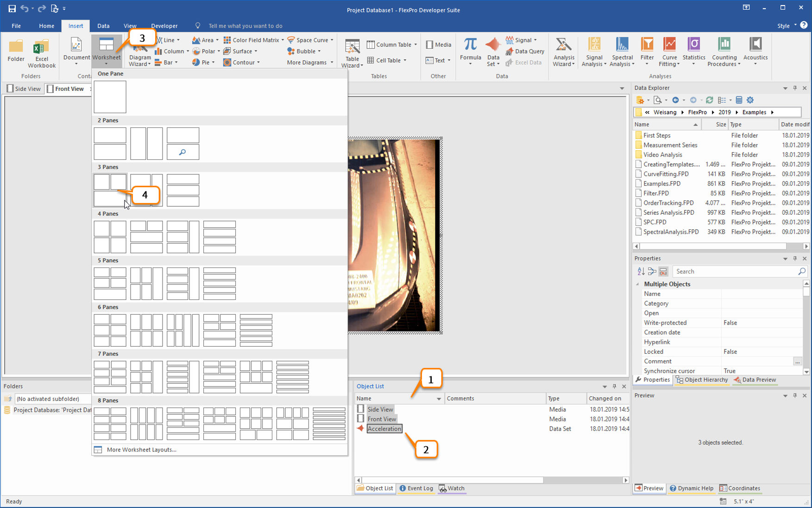Click the Worksheet ribbon button
Viewport: 812px width, 508px height.
click(x=106, y=51)
